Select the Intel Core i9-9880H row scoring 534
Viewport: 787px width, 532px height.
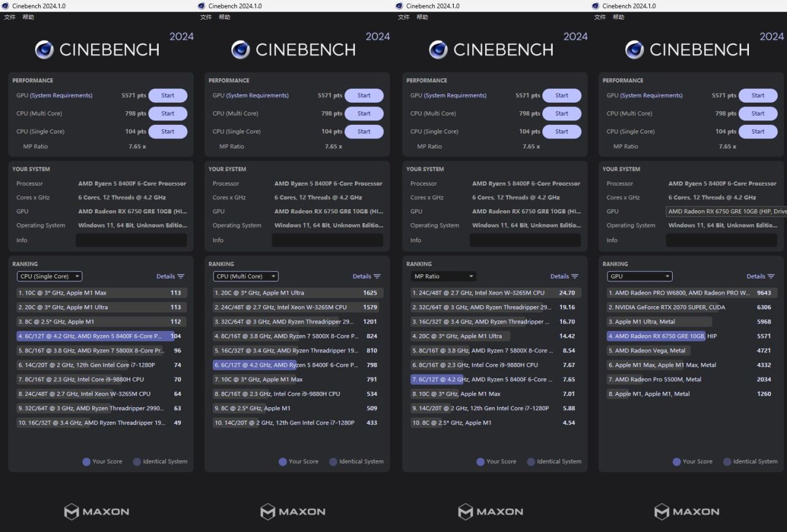tap(298, 394)
